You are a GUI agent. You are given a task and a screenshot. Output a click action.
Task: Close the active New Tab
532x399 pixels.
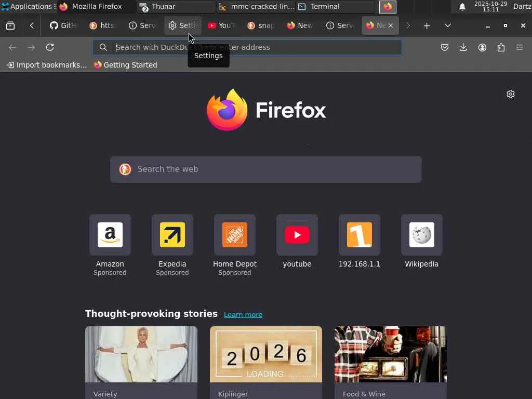click(x=391, y=26)
